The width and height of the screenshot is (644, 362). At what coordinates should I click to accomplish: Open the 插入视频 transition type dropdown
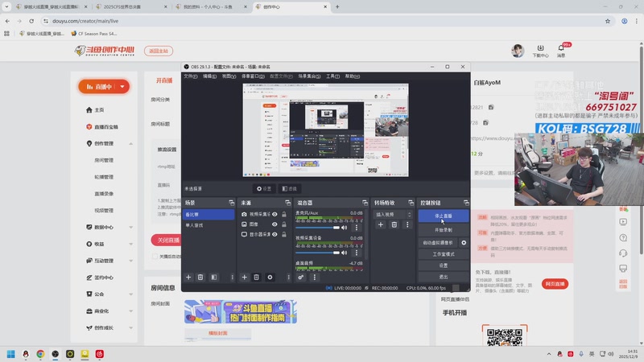coord(393,214)
